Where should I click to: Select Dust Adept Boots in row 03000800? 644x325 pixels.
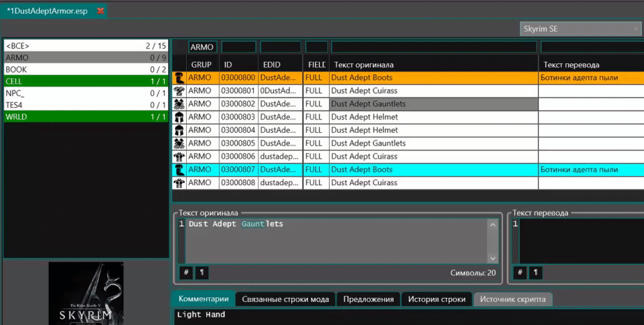point(433,78)
